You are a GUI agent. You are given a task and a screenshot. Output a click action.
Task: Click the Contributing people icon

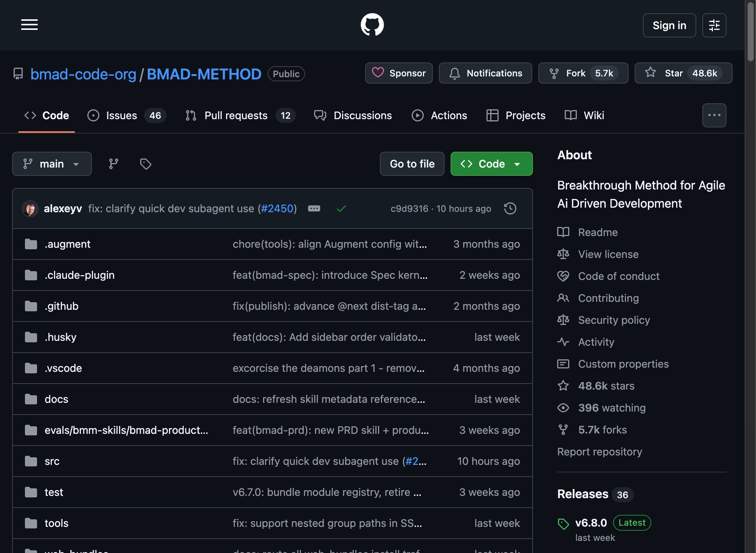pos(563,298)
